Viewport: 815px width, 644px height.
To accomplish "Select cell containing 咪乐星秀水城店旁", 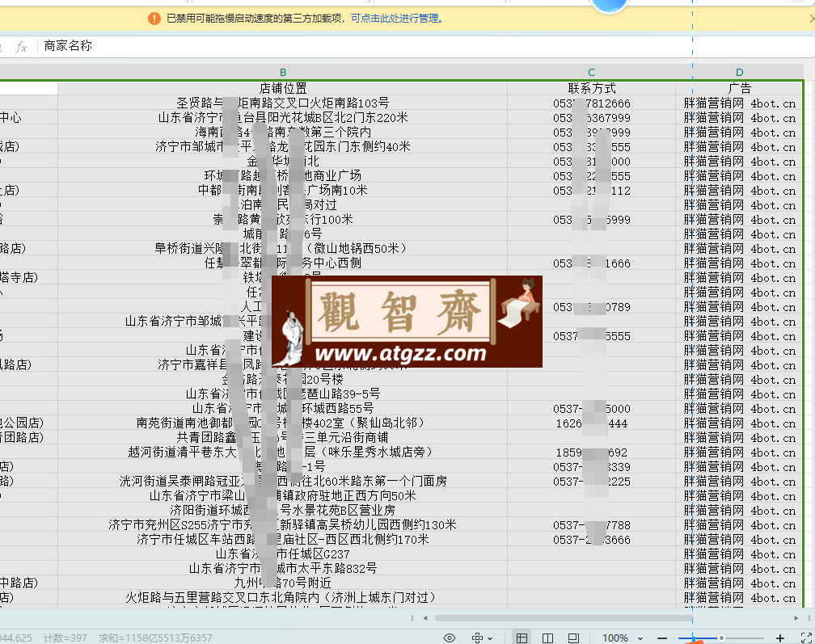I will pos(283,452).
